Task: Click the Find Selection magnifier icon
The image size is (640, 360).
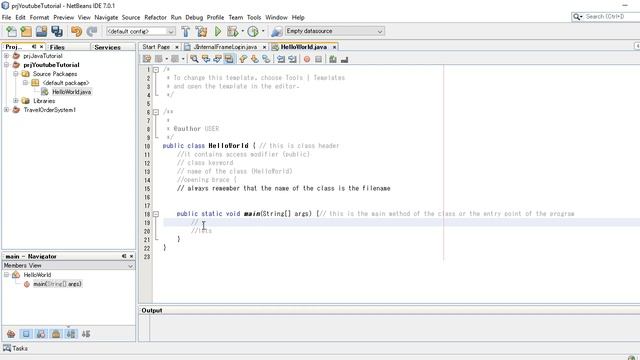Action: [x=194, y=59]
